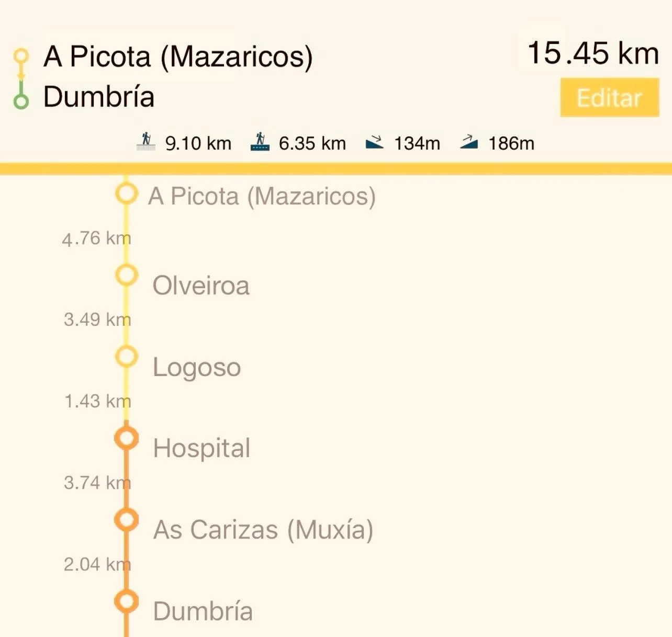Open the Olveiroa stage name
Viewport: 672px width, 637px height.
[x=201, y=286]
